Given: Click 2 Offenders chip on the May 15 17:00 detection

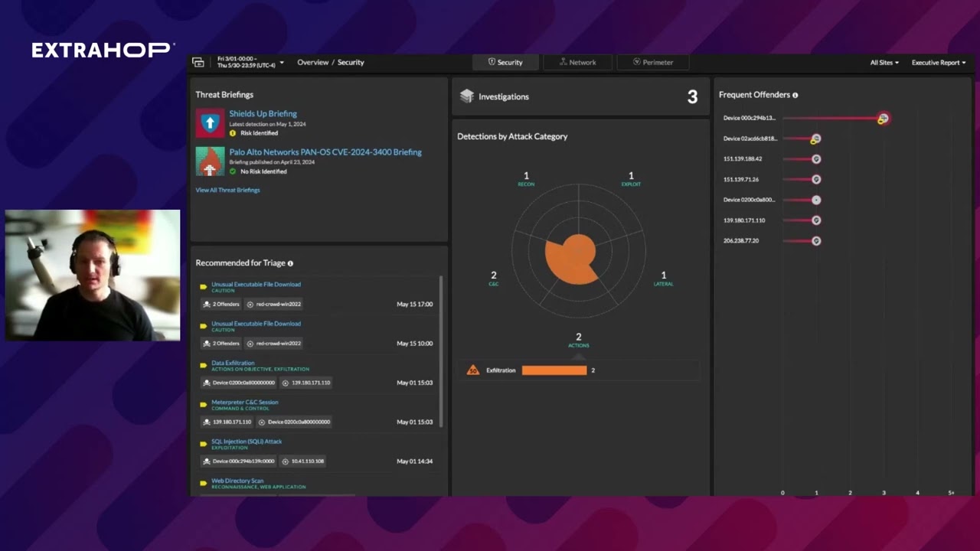Looking at the screenshot, I should coord(221,304).
